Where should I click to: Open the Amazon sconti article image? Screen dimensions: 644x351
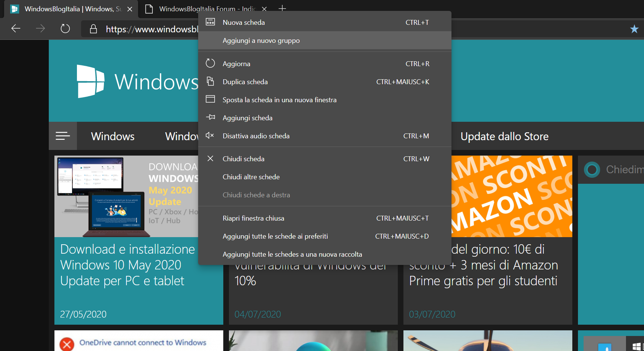pyautogui.click(x=512, y=196)
